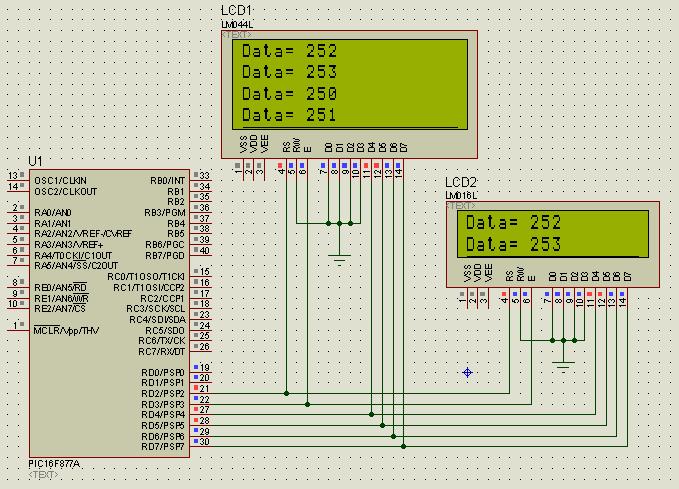Click the 'Data= 250' line on LCD1
This screenshot has height=489, width=679.
click(289, 94)
